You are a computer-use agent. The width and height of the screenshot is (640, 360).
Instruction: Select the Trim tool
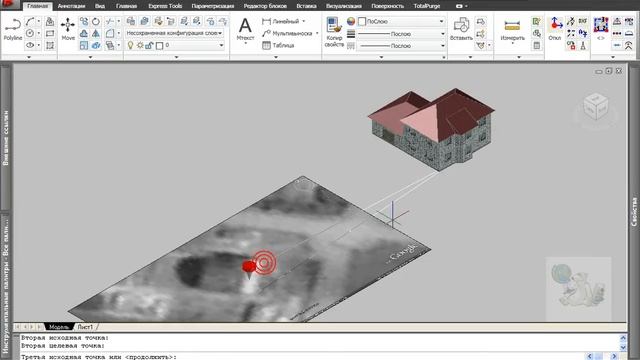pos(109,21)
